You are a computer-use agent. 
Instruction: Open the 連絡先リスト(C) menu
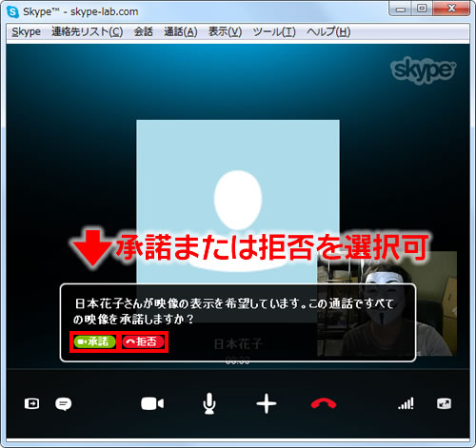(x=87, y=31)
